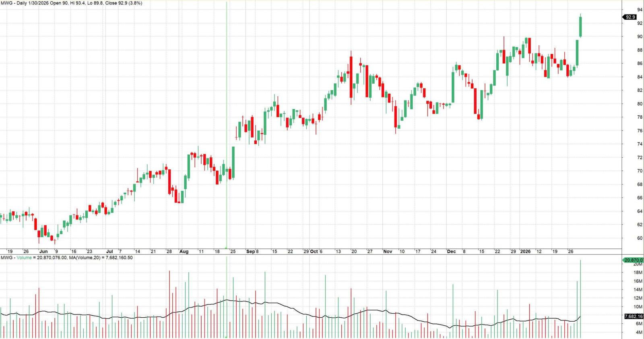Click the tallest rightmost green volume bar

pos(580,298)
